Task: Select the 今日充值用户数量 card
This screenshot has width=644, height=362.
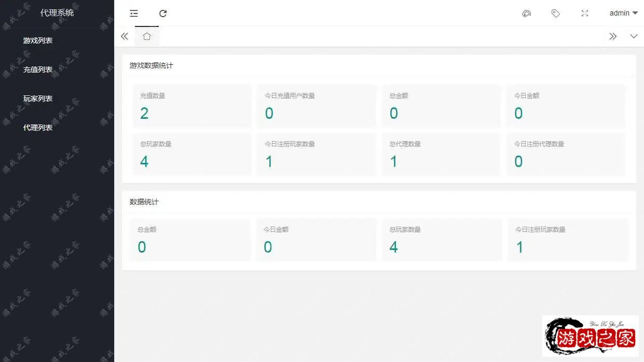Action: pyautogui.click(x=316, y=106)
